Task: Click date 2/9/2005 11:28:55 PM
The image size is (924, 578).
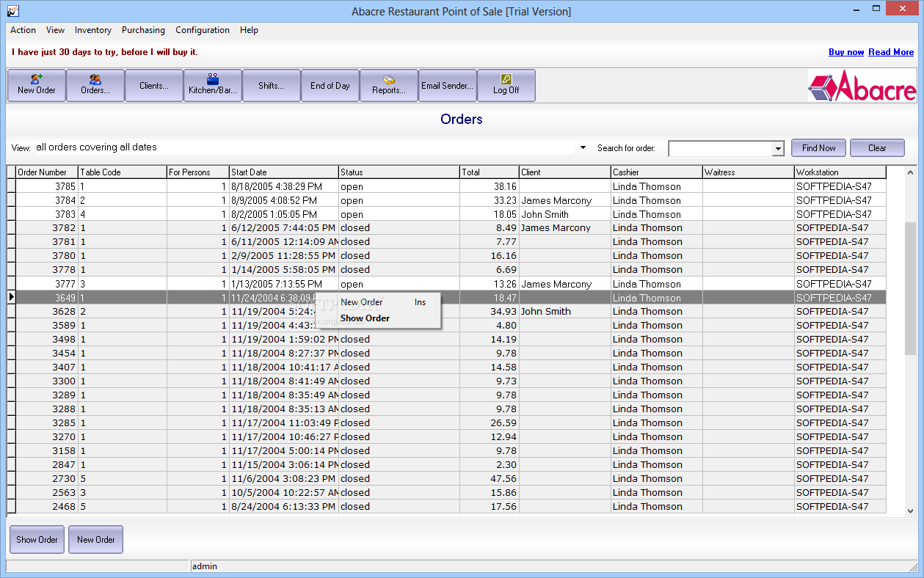Action: [x=283, y=256]
